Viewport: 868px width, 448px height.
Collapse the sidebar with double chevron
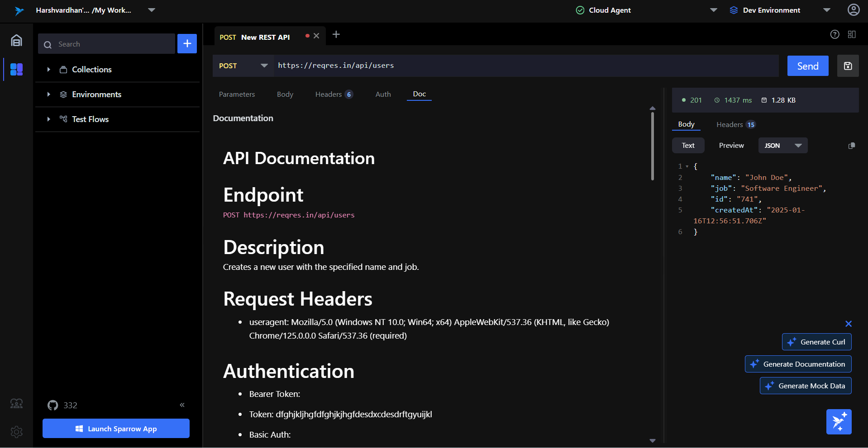(x=182, y=405)
